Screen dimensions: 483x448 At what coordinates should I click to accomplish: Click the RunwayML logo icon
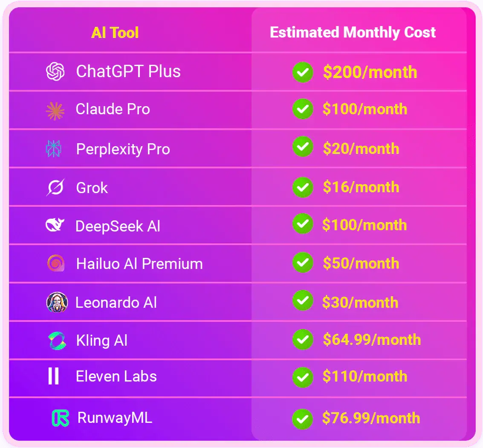(x=61, y=418)
